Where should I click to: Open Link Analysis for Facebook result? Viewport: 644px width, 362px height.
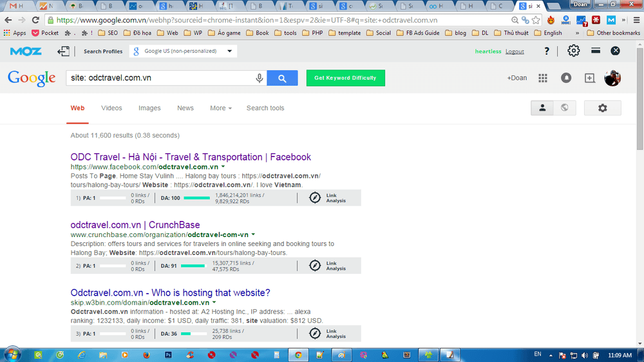pyautogui.click(x=327, y=198)
